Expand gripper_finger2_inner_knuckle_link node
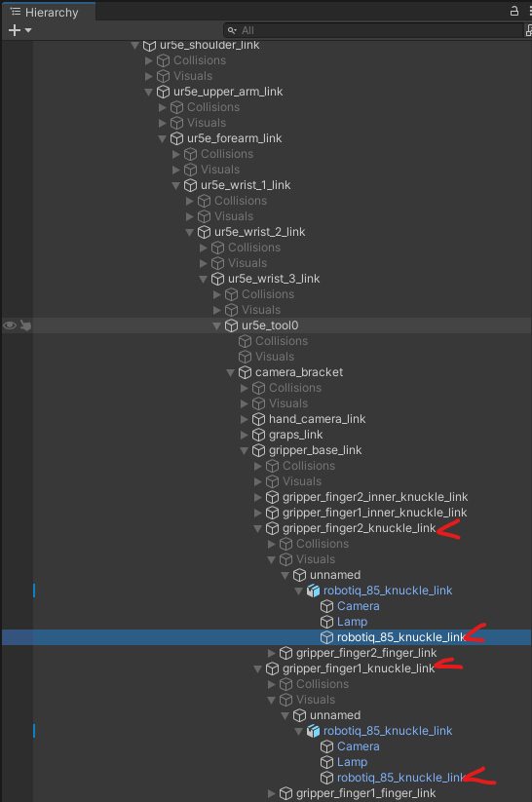 point(258,497)
